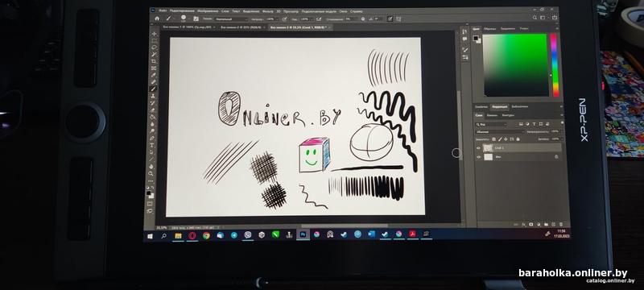644x290 pixels.
Task: Switch to the Каналы tab in the Layers panel
Action: point(492,115)
